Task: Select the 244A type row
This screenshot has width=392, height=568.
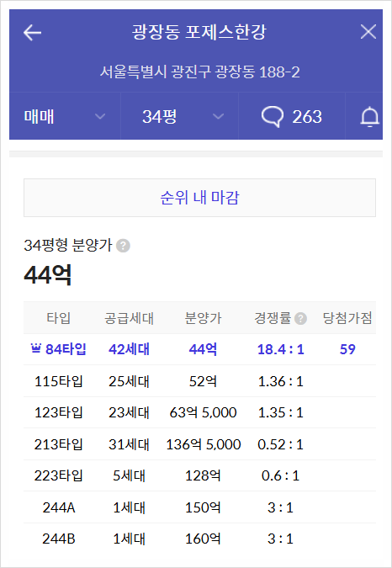Action: point(199,507)
